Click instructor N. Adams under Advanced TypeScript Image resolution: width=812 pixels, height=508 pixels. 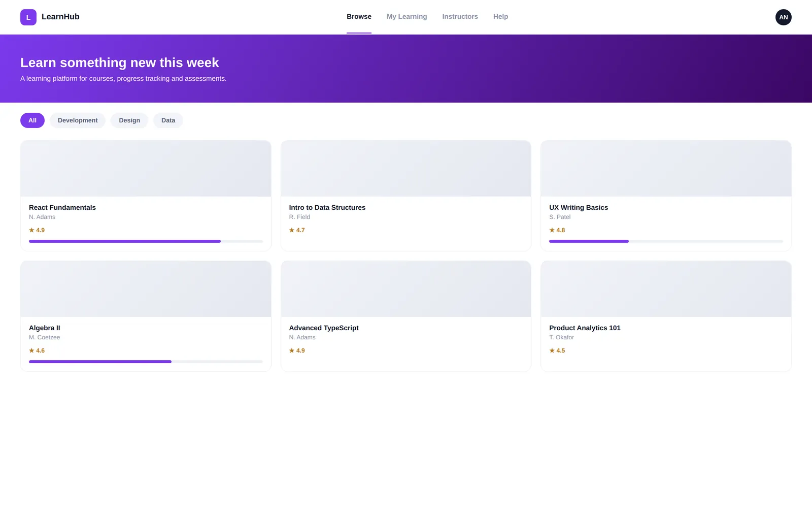302,337
